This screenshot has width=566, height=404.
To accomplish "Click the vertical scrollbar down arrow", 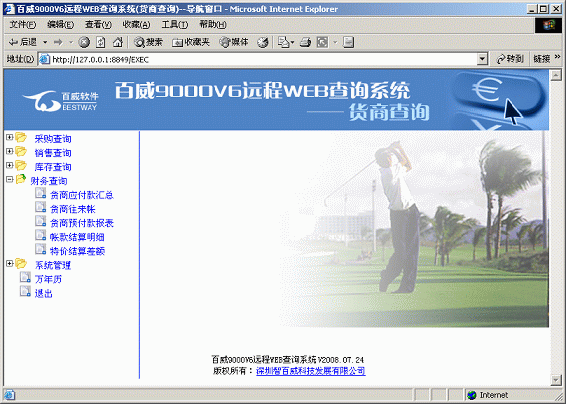I will point(556,379).
